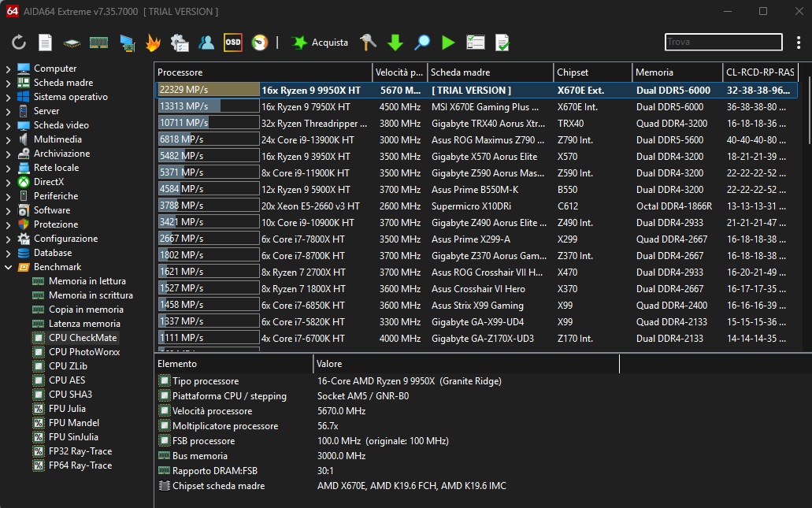Collapse the Benchmark tree node

click(9, 267)
